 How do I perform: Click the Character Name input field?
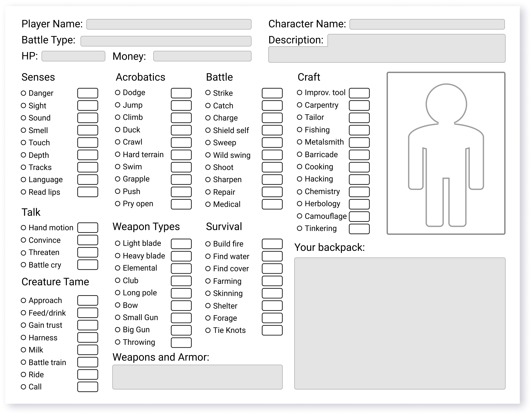pos(427,24)
